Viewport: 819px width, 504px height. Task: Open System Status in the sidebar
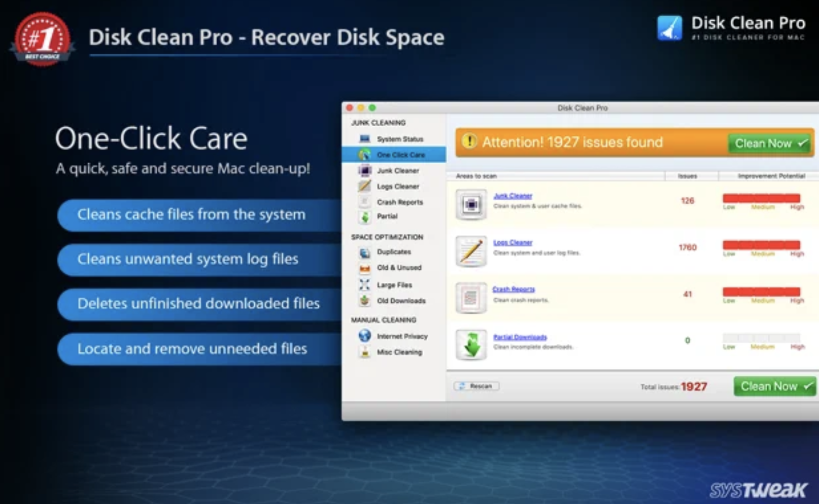tap(394, 139)
